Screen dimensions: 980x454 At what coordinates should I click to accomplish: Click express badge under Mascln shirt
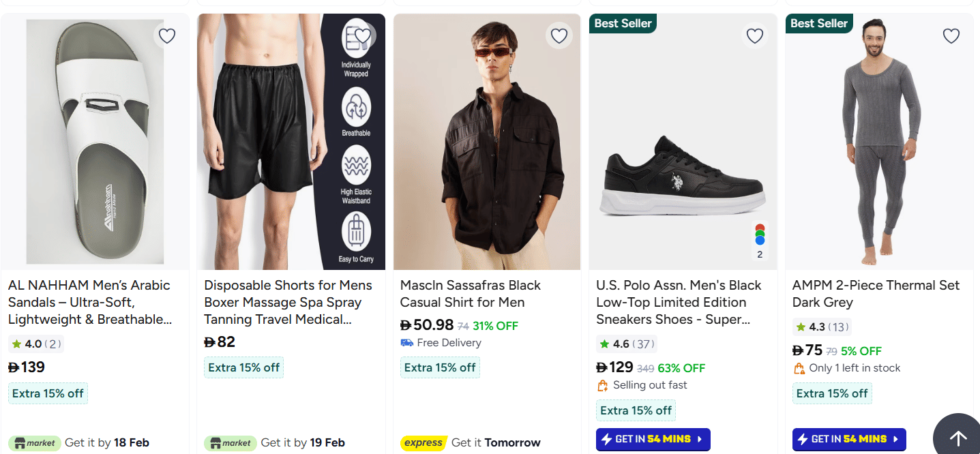(x=424, y=443)
